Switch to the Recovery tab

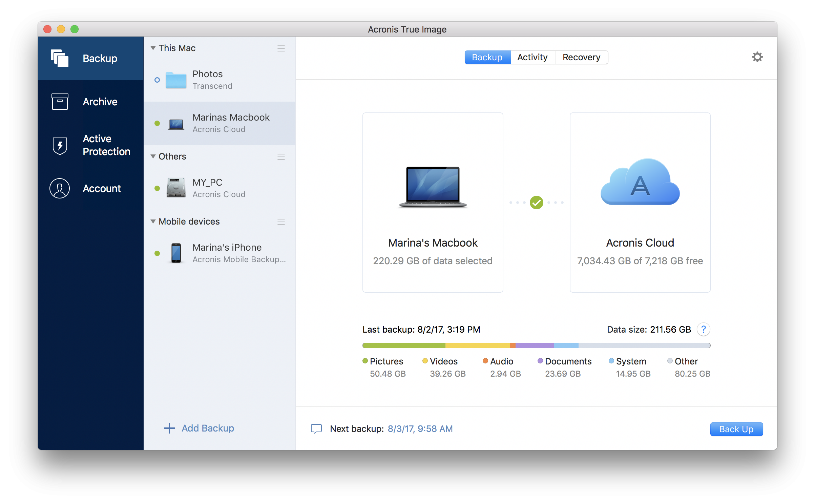[x=581, y=57]
